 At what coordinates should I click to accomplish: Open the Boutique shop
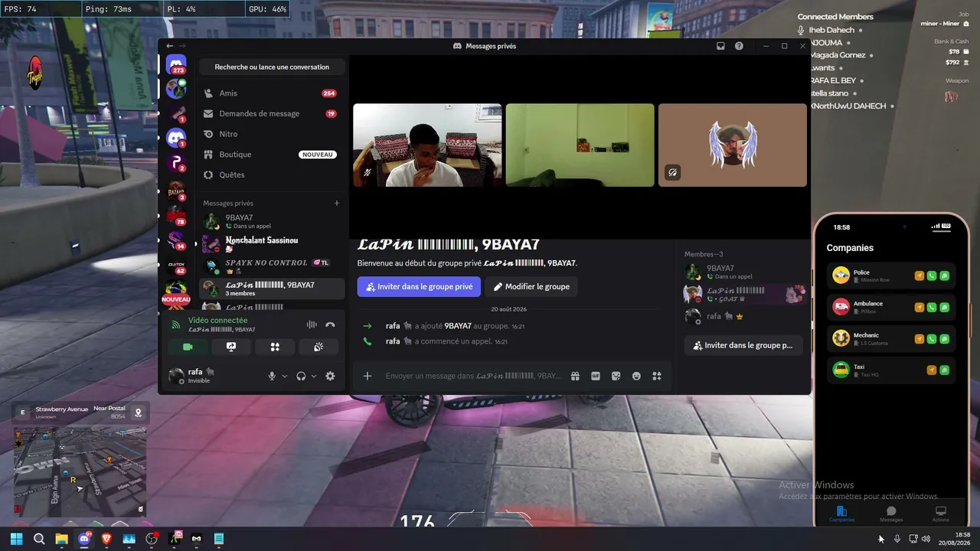click(x=270, y=155)
